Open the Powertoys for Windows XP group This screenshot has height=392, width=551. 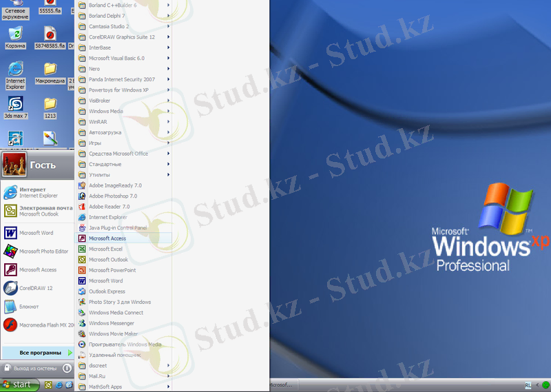[123, 90]
